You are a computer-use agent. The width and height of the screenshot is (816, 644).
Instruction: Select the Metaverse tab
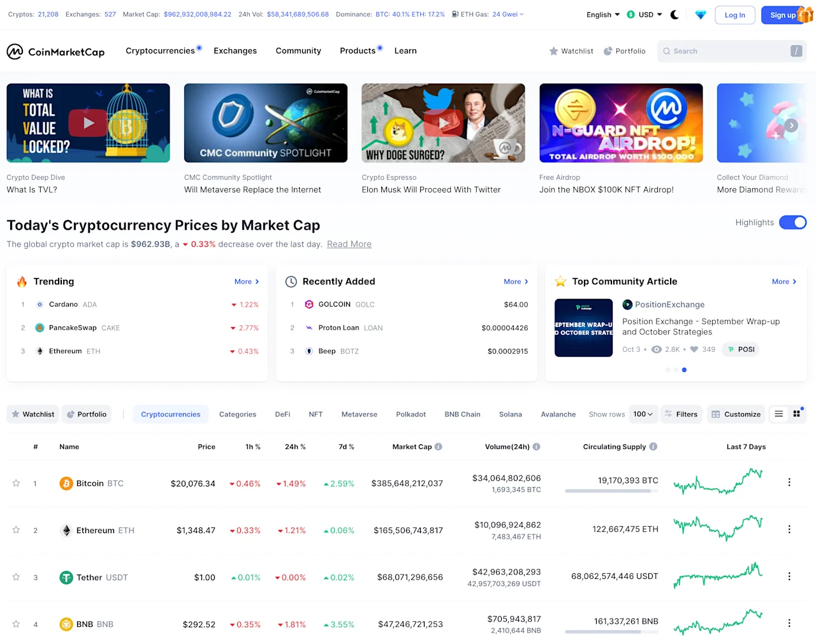[x=360, y=414]
